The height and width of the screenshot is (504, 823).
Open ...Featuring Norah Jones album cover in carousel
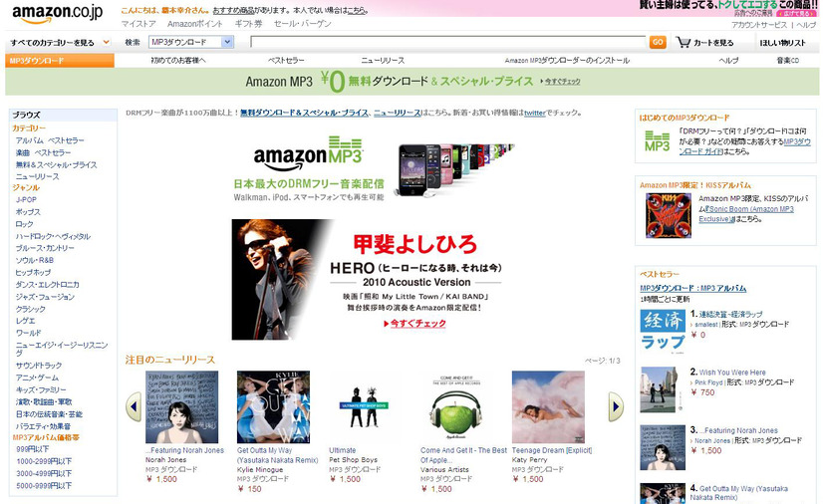coord(181,407)
